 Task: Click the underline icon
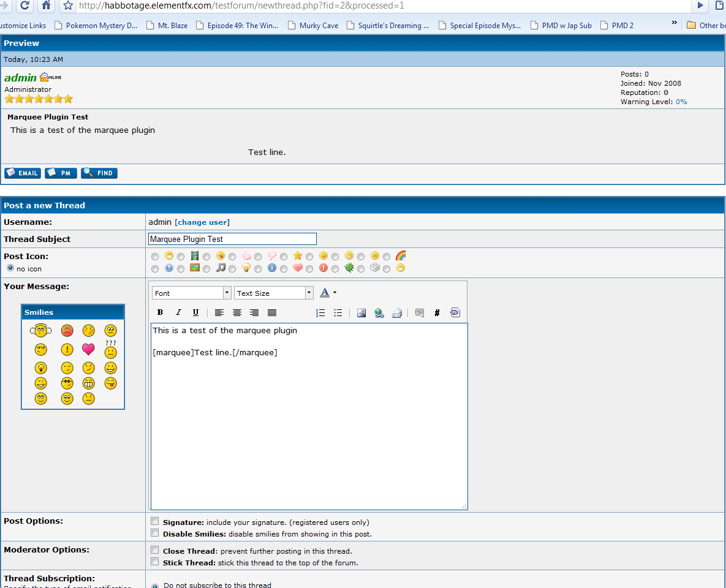click(195, 313)
